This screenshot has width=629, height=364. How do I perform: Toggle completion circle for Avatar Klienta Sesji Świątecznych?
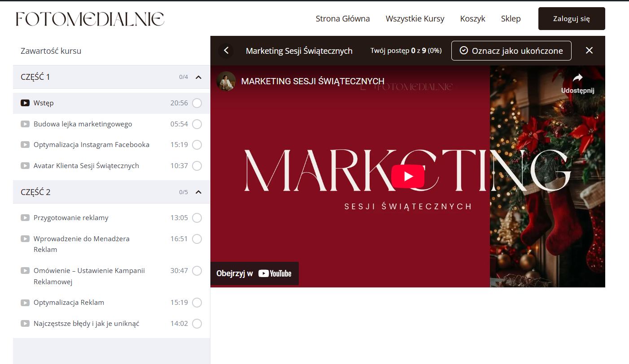point(197,166)
